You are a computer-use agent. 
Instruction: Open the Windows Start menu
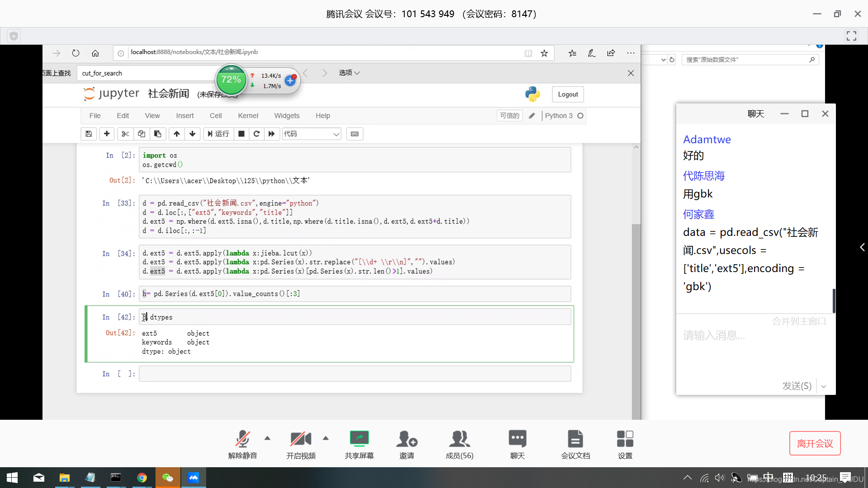tap(12, 478)
